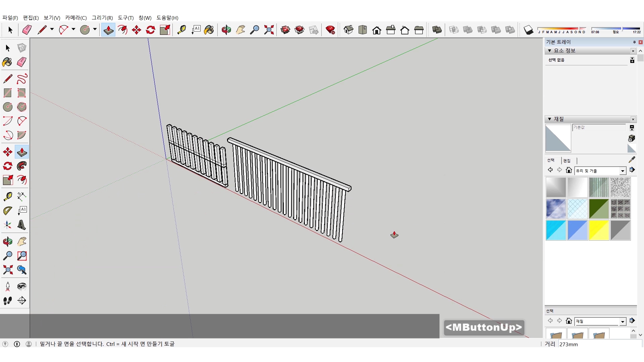Activate the Follow Me tool
This screenshot has width=644, height=362.
(x=22, y=166)
